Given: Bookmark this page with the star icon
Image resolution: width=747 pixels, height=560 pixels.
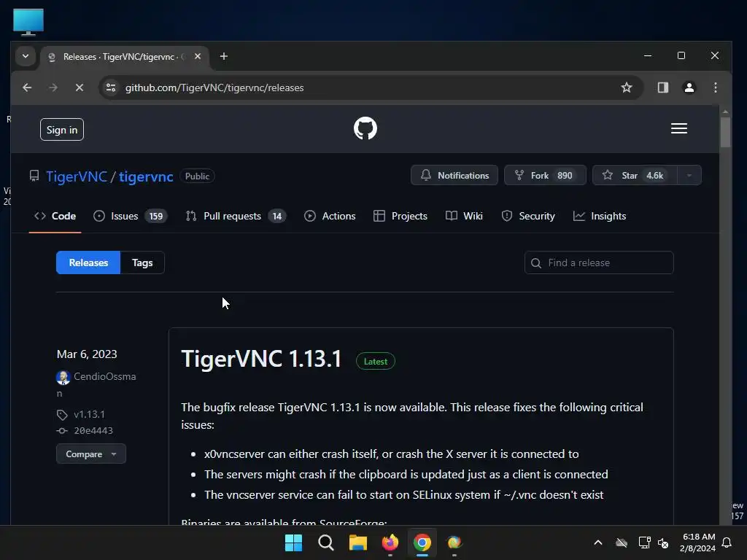Looking at the screenshot, I should (627, 87).
